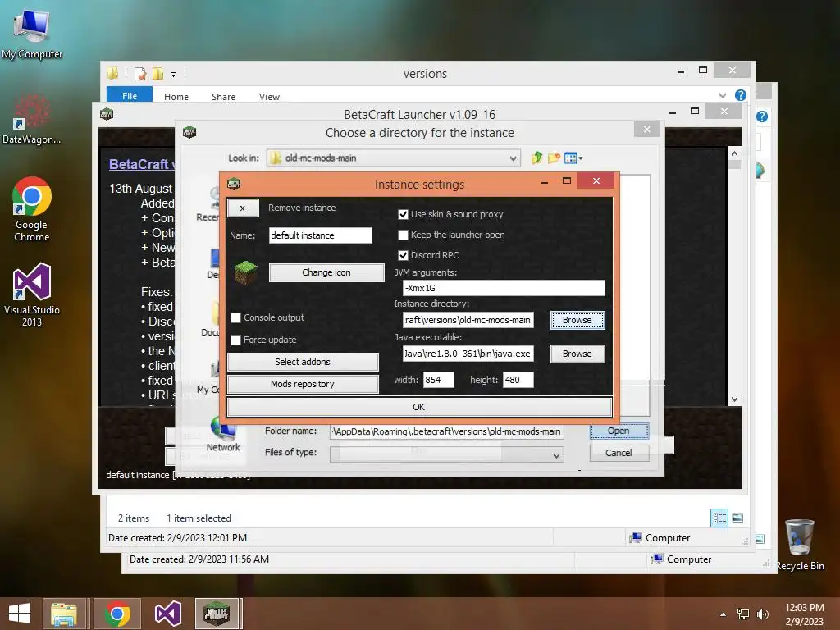Viewport: 840px width, 630px height.
Task: Open My Computer desktop icon
Action: coord(32,33)
